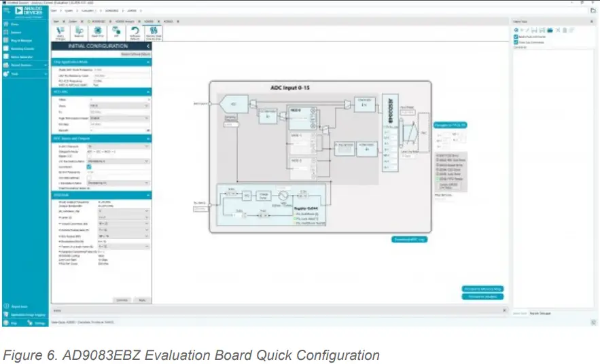Open Settings at the sidebar bottom
This screenshot has height=364, width=600.
point(40,323)
